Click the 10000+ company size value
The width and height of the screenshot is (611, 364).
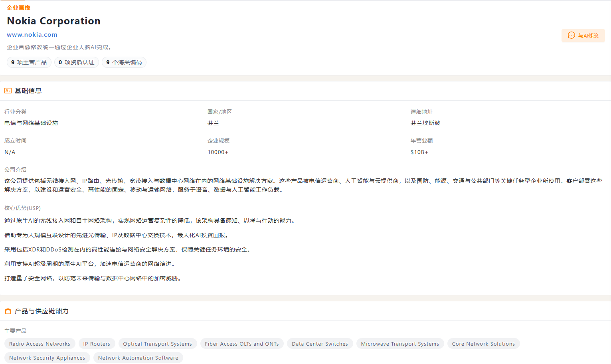click(218, 152)
